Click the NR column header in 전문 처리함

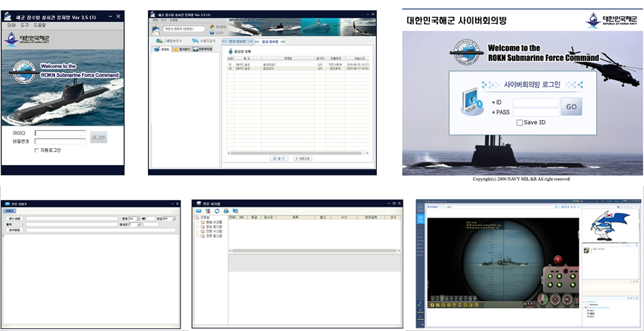click(243, 217)
